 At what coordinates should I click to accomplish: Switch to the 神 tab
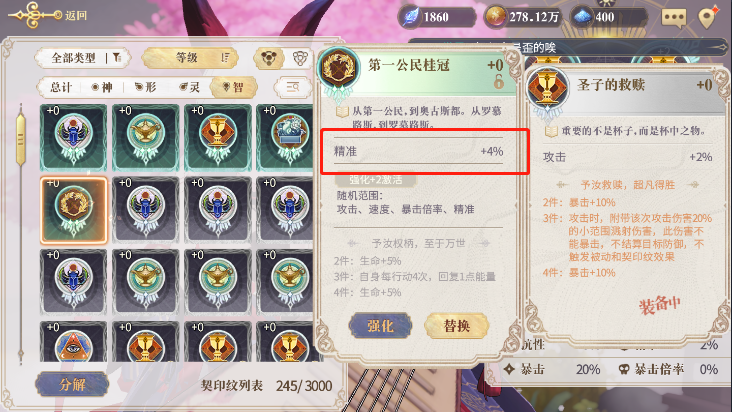(x=102, y=87)
